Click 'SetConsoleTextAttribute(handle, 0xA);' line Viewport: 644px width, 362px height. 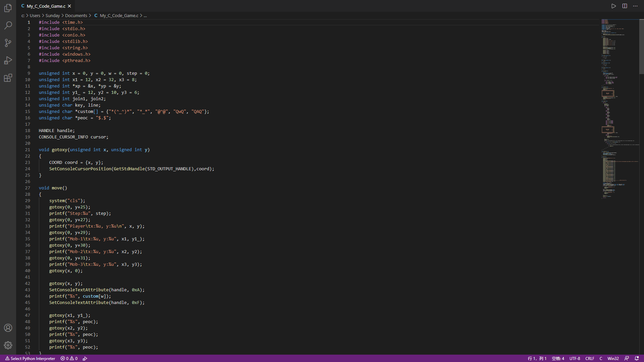click(97, 290)
